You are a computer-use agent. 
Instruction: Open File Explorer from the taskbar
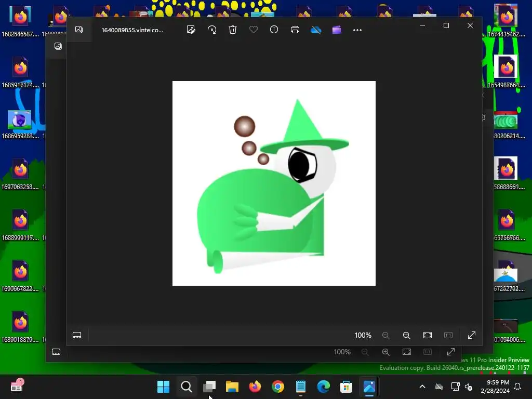coord(232,387)
